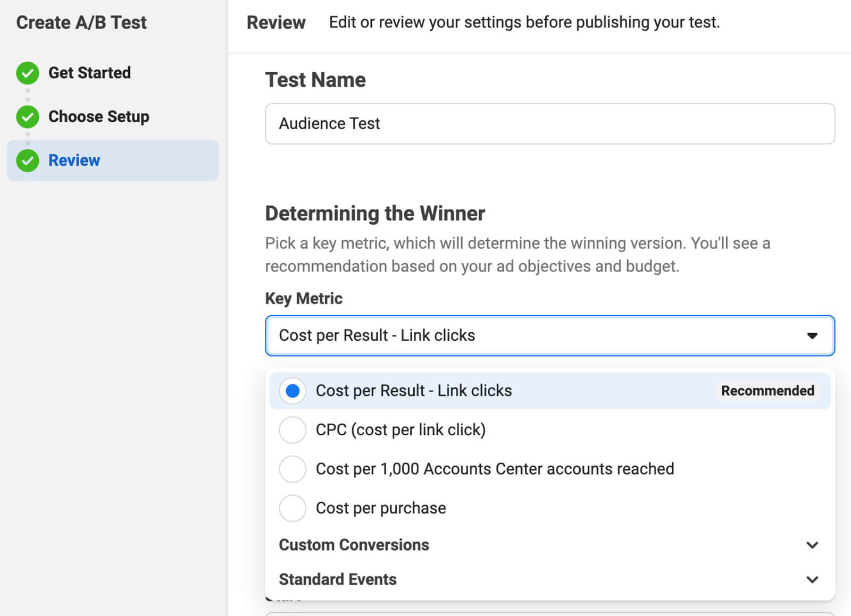851x616 pixels.
Task: Open the Review step in sidebar
Action: point(74,161)
